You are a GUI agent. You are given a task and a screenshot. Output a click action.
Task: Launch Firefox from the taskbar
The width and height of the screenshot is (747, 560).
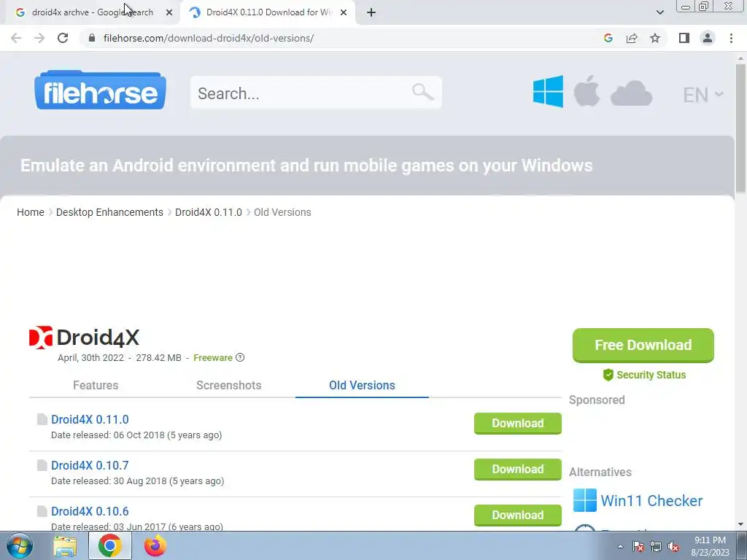pos(155,545)
